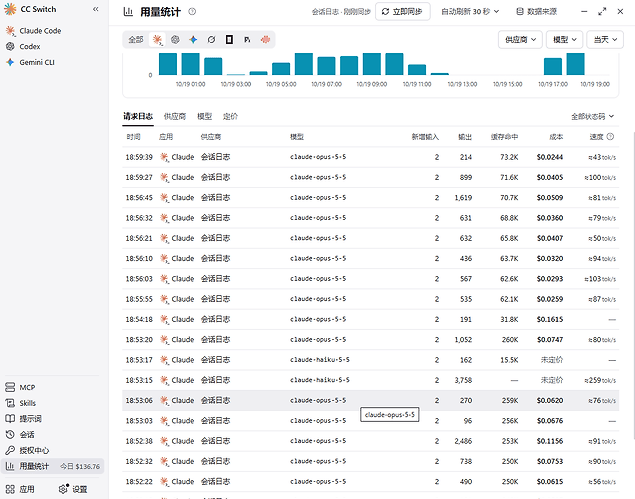Click the 成本 column header
635x499 pixels.
point(556,137)
